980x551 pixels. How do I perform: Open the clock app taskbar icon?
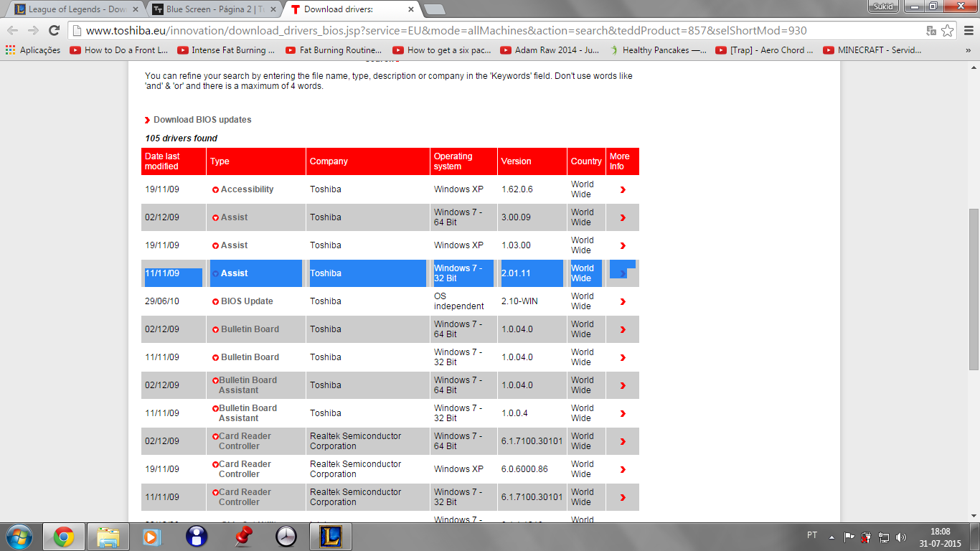click(286, 537)
